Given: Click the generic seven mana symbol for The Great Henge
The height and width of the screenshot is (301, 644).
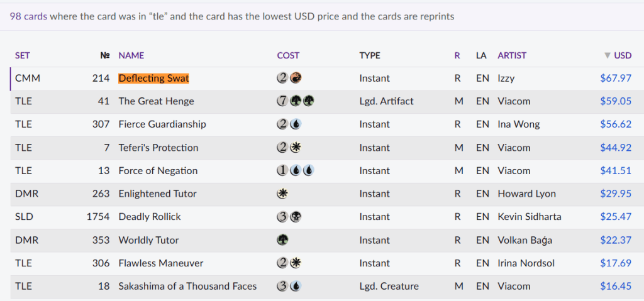Looking at the screenshot, I should [283, 101].
